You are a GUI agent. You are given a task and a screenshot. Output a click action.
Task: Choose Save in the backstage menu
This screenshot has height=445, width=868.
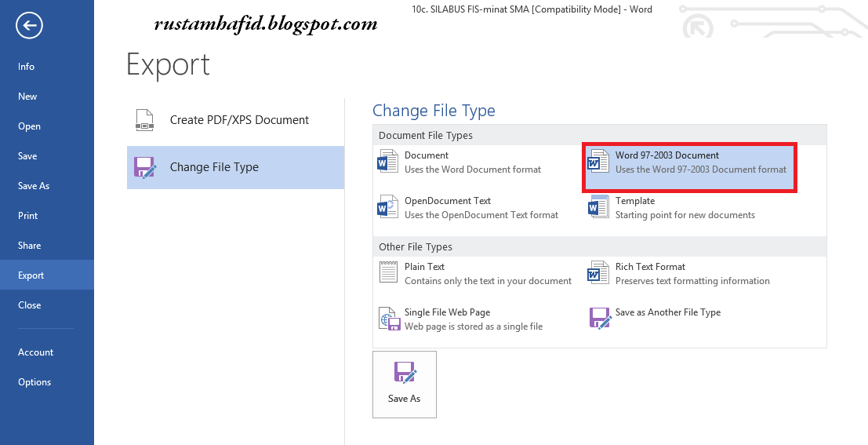pyautogui.click(x=47, y=156)
